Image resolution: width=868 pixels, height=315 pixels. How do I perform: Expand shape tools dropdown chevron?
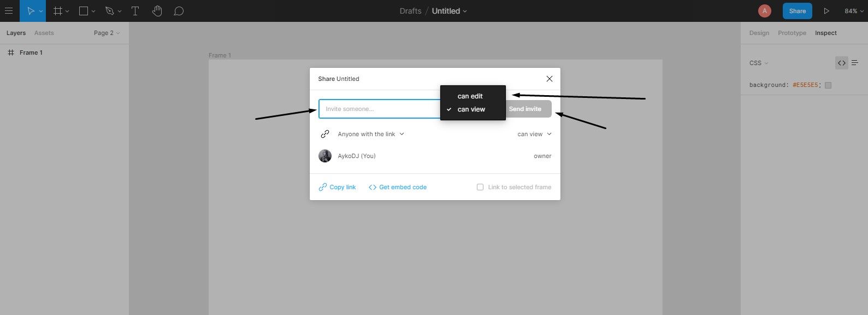(x=93, y=11)
